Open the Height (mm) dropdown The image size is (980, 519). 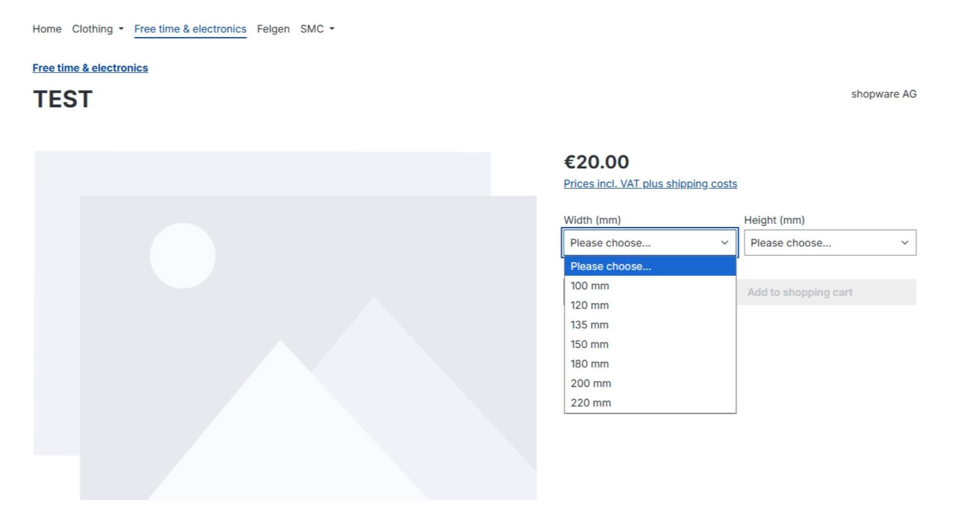(x=830, y=243)
